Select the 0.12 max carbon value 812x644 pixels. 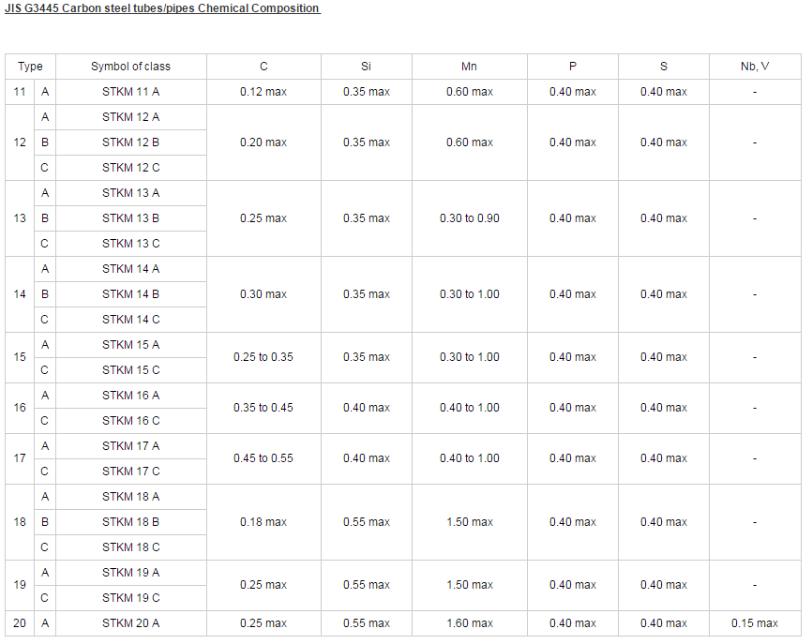point(263,92)
